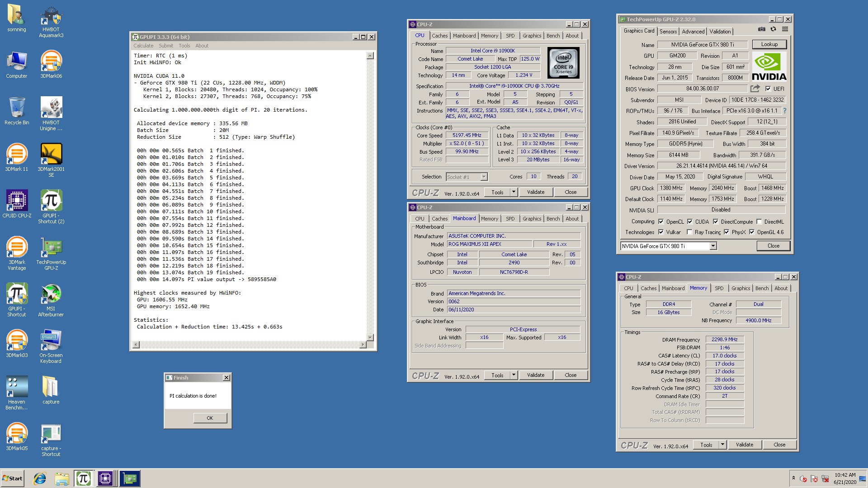Toggle the OpenGL 4.6 checkbox

752,232
